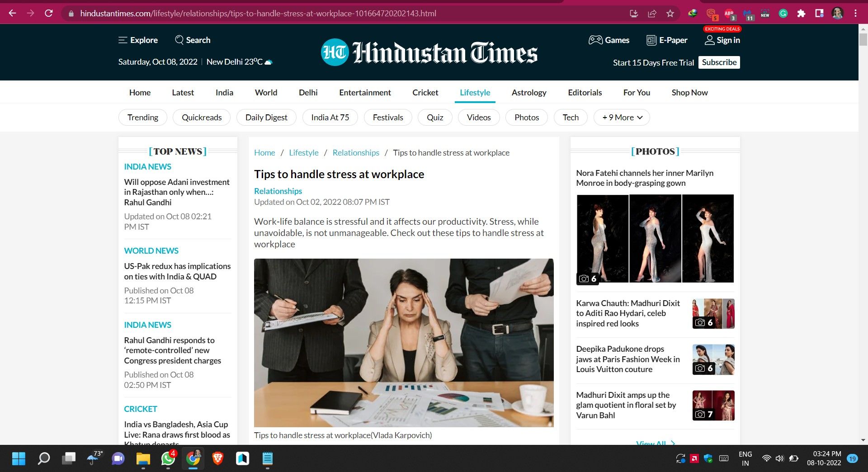Click the Search magnifier icon

(x=179, y=40)
